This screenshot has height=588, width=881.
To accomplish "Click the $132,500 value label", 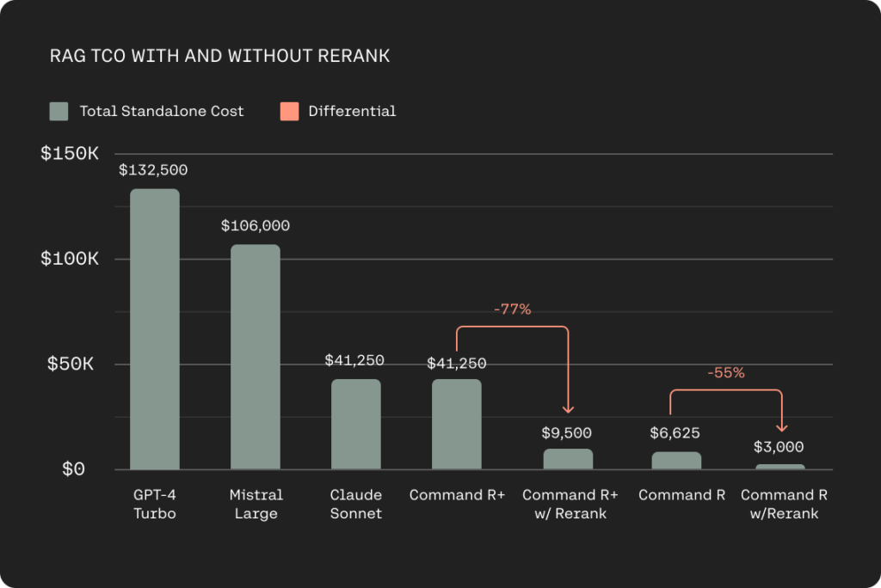I will click(153, 170).
